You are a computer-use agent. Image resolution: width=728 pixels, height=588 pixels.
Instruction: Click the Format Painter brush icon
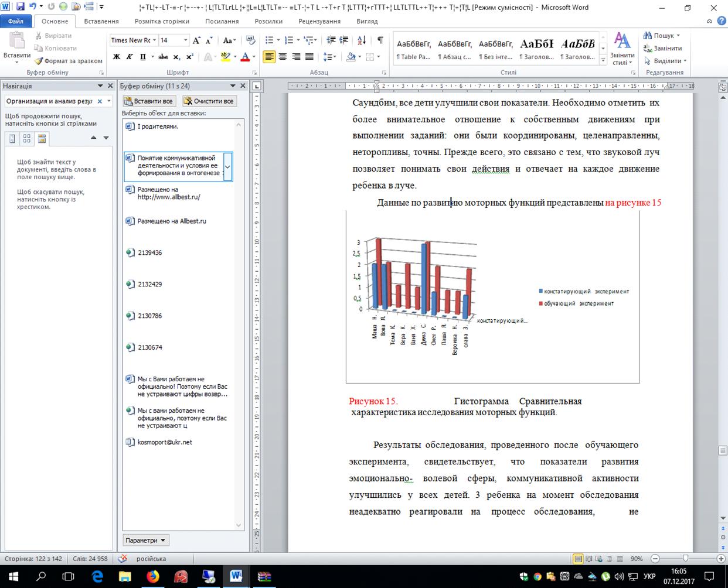pos(39,61)
